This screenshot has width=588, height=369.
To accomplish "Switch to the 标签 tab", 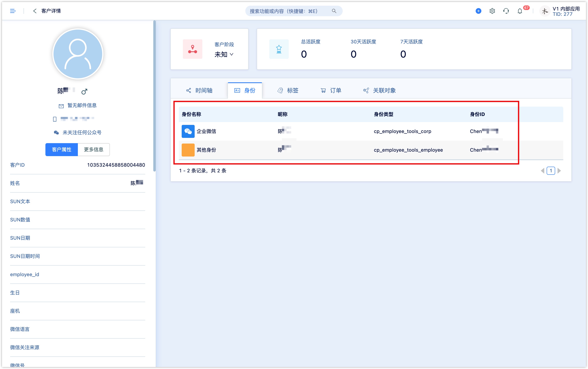I will click(x=288, y=91).
